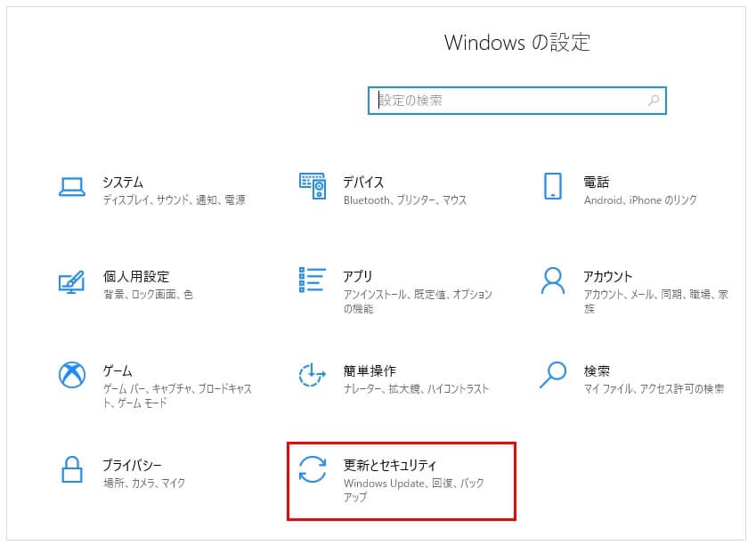Click the magnifier in the search field

tap(654, 101)
